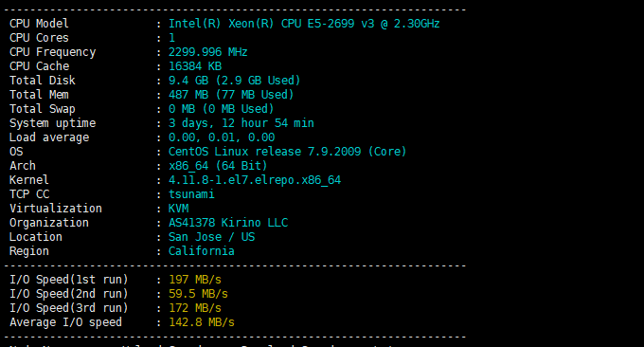Click the 'Arch' label

pyautogui.click(x=23, y=166)
